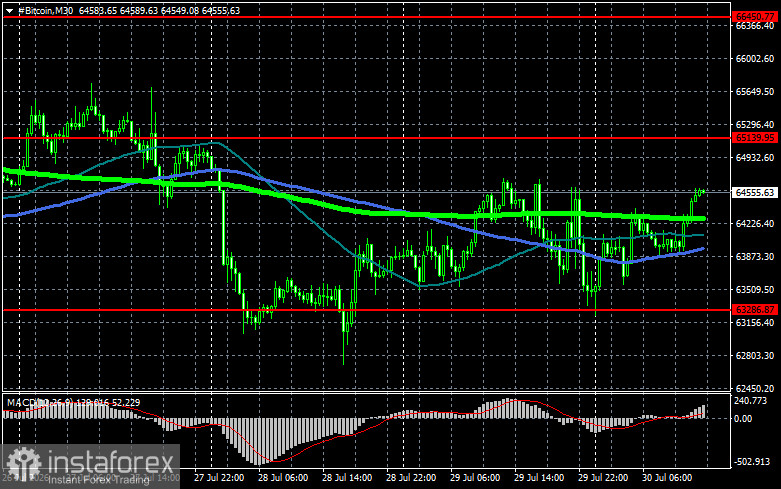The image size is (781, 489).
Task: Click the #Bitcoin,M30 symbol title
Action: point(45,10)
